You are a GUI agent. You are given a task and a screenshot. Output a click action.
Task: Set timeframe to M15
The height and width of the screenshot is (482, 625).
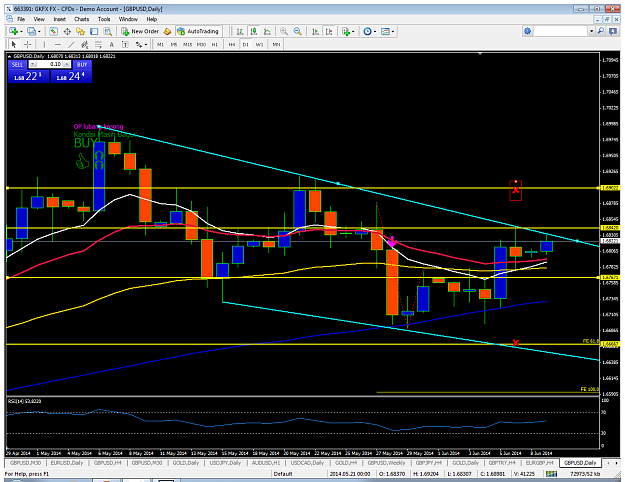187,45
